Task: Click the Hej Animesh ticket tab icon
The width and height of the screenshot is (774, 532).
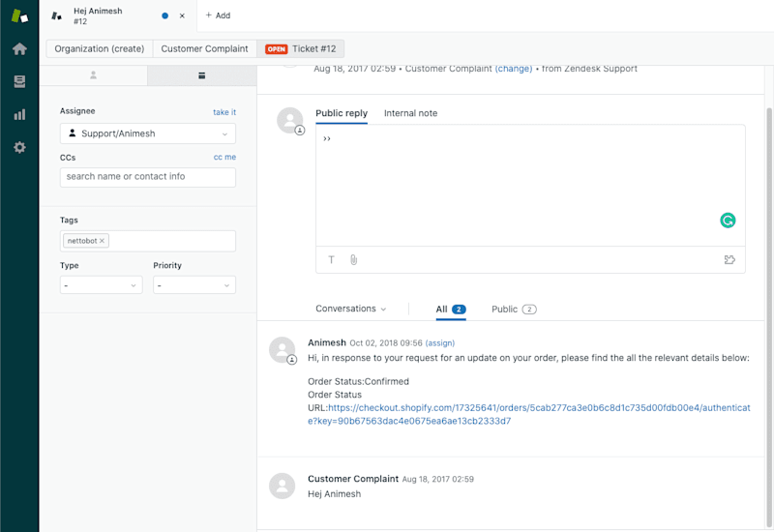Action: tap(57, 15)
